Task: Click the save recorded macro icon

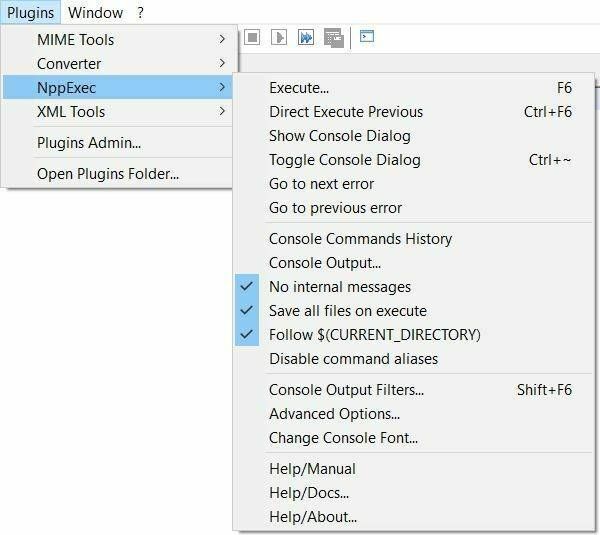Action: click(x=334, y=38)
